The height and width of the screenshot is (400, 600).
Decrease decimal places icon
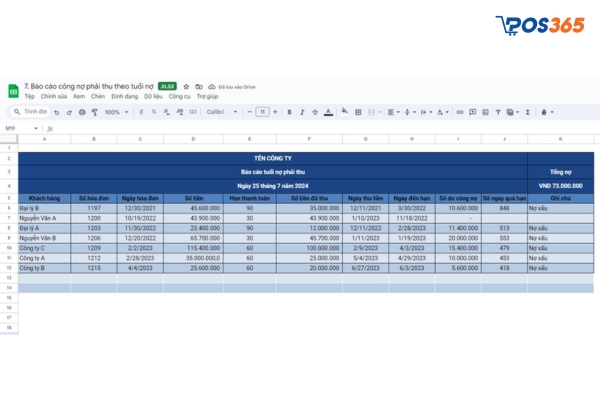point(166,112)
